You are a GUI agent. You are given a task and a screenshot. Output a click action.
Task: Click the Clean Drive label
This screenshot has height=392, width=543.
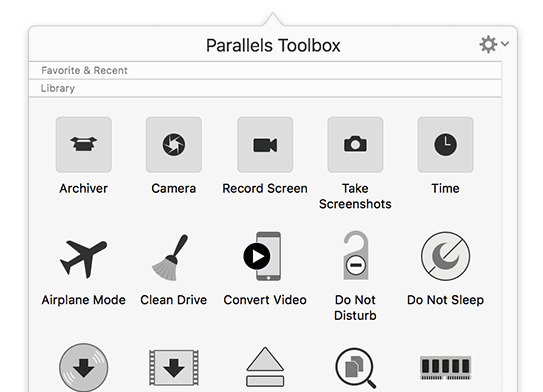[x=173, y=300]
